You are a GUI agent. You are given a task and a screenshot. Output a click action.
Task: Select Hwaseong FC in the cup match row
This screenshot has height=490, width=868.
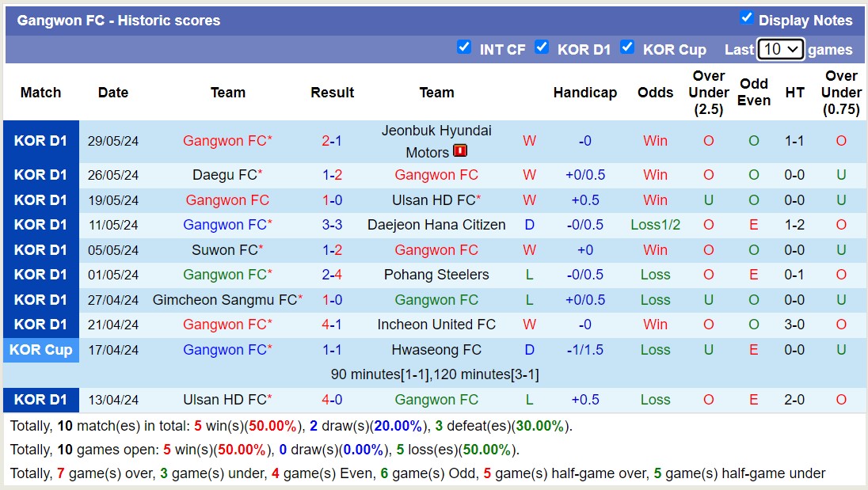435,350
